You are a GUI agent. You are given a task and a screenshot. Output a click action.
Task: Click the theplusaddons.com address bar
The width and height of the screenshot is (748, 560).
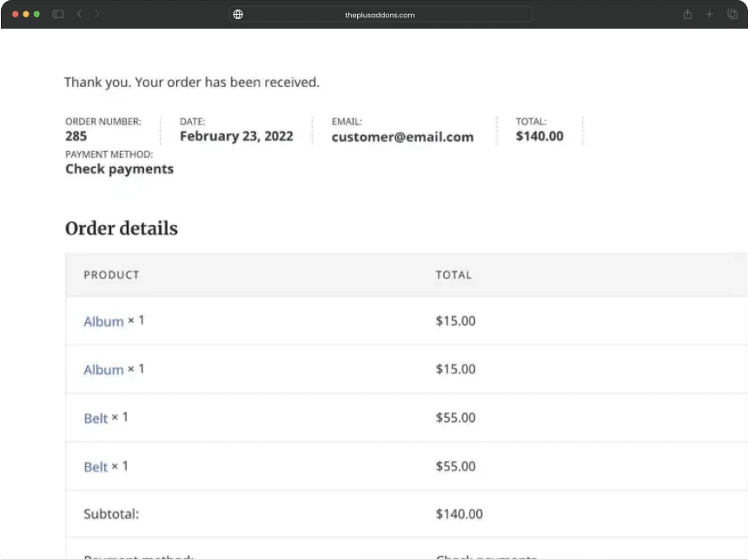pos(382,14)
